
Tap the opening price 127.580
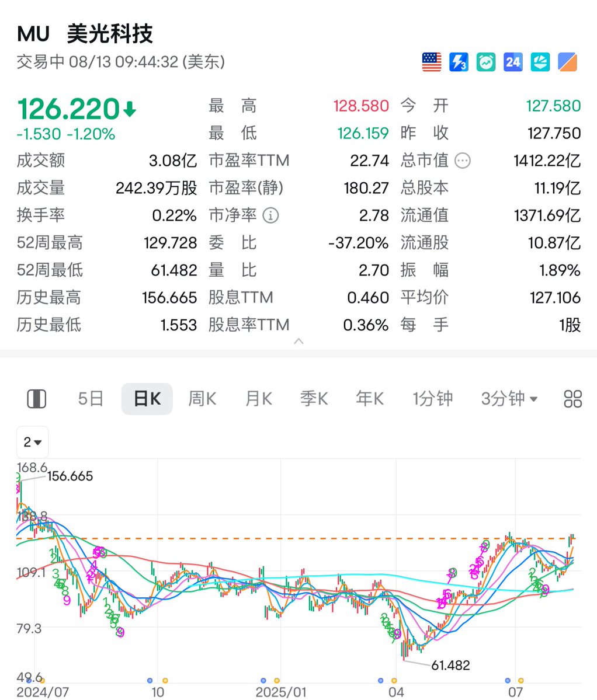tap(553, 106)
